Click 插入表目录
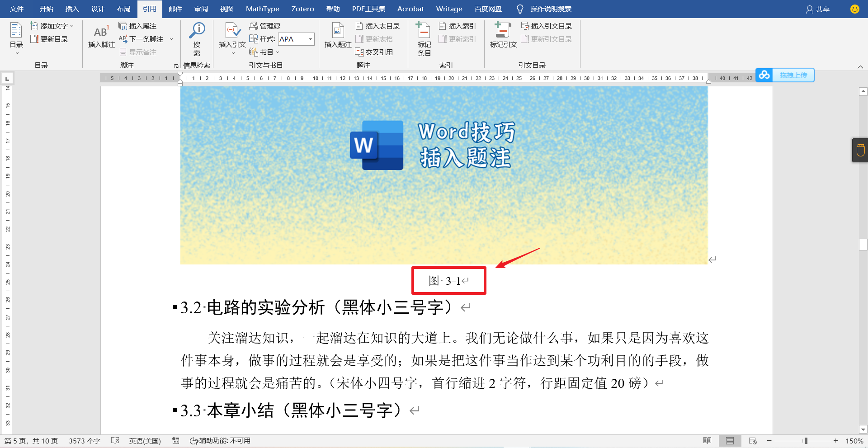Image resolution: width=868 pixels, height=448 pixels. pyautogui.click(x=378, y=26)
